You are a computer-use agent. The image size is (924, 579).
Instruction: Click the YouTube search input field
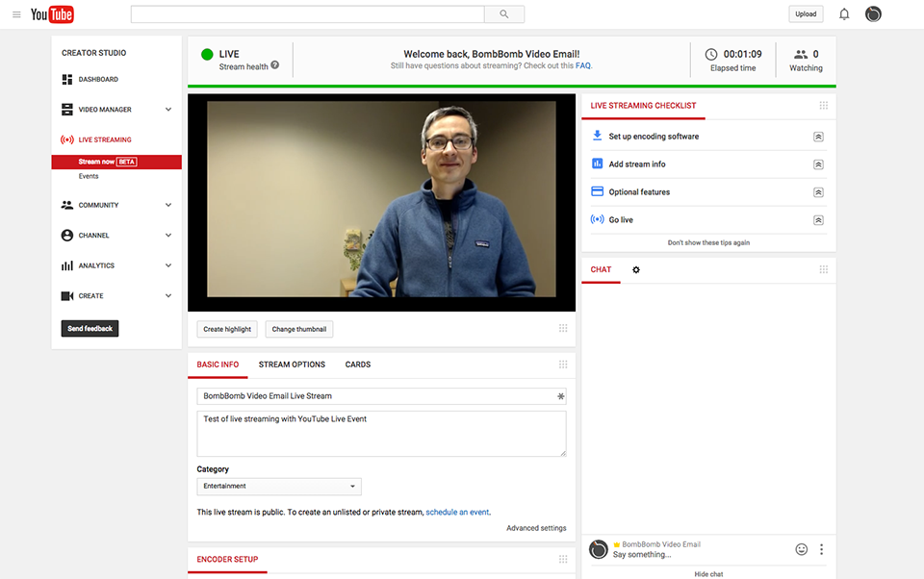click(x=308, y=14)
